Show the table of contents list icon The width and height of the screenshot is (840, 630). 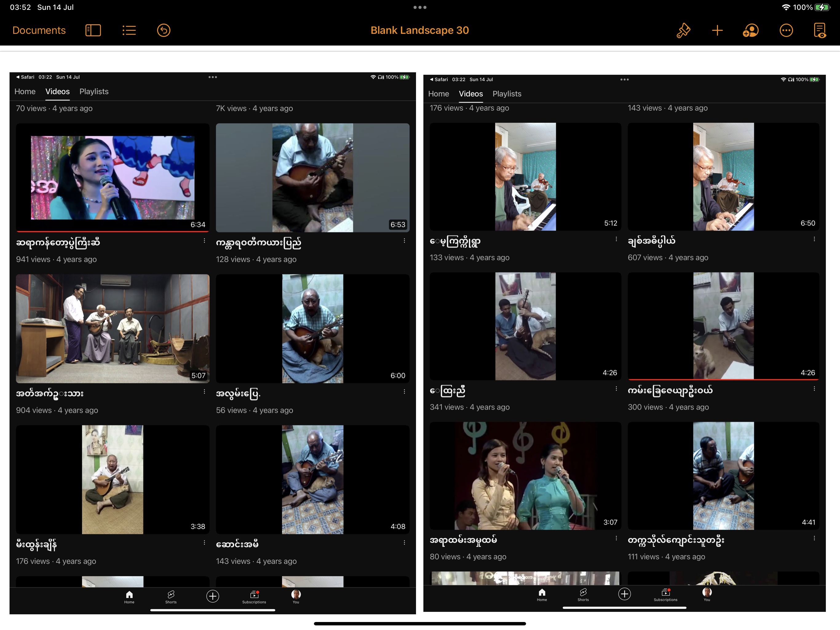[129, 30]
